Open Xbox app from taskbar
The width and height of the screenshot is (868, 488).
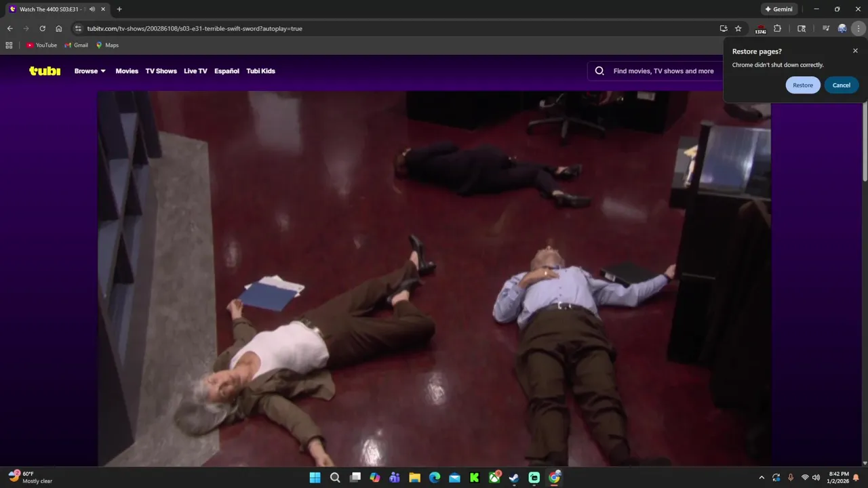click(495, 478)
